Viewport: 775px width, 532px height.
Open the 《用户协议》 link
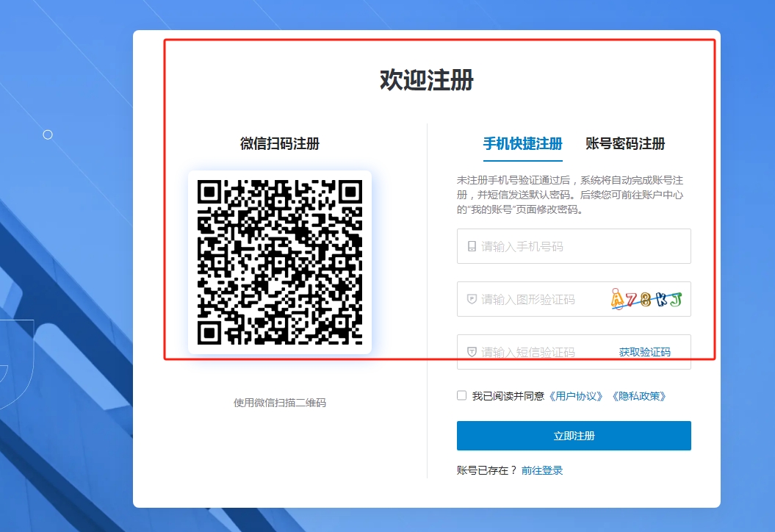[x=576, y=396]
